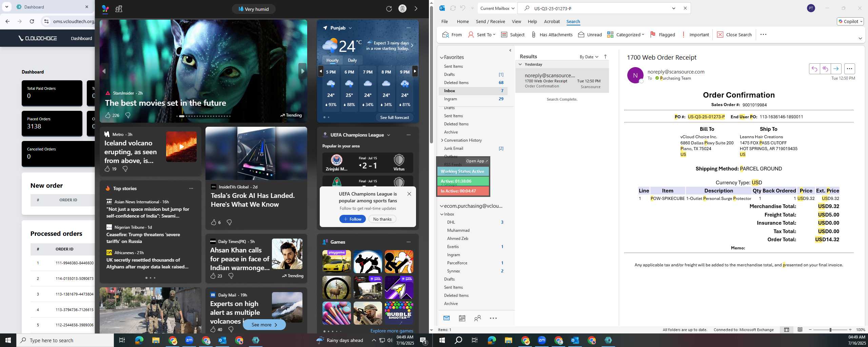Like the best movies set in future story
Image resolution: width=868 pixels, height=347 pixels.
click(108, 115)
